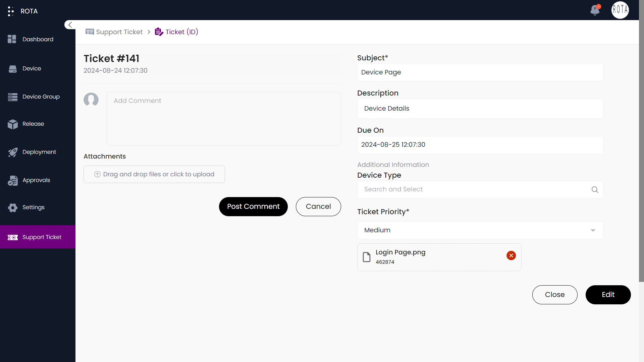The height and width of the screenshot is (362, 644).
Task: Click the Close button
Action: [x=555, y=295]
